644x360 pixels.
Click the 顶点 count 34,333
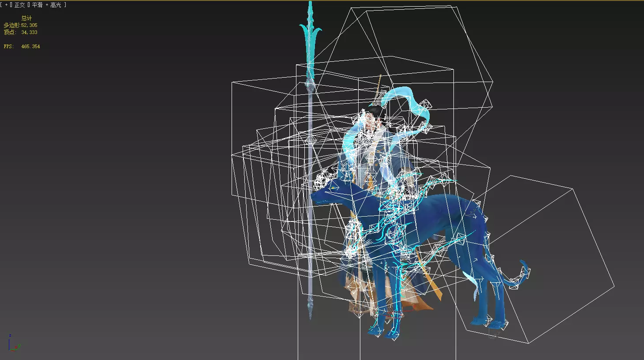click(x=29, y=32)
